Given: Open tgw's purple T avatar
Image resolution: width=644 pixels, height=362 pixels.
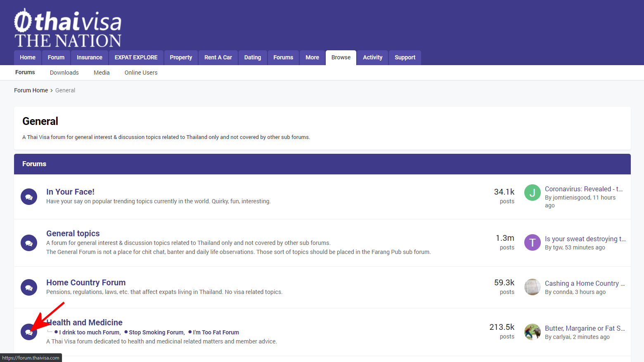Looking at the screenshot, I should 533,242.
